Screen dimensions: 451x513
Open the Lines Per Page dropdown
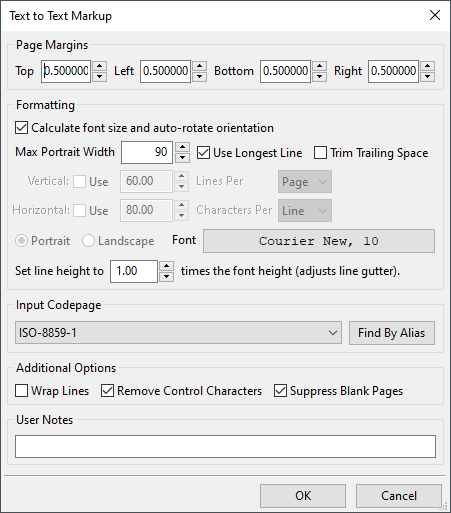tap(305, 182)
